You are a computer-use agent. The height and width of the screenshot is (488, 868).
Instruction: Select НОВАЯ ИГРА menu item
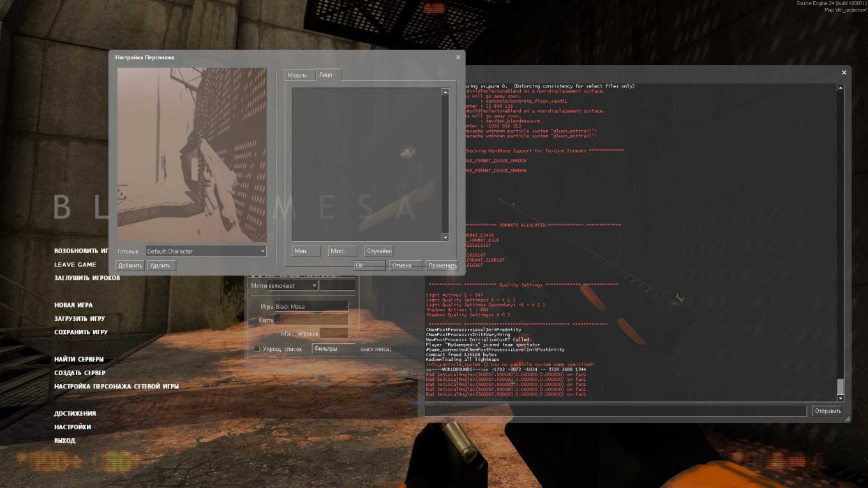coord(73,305)
